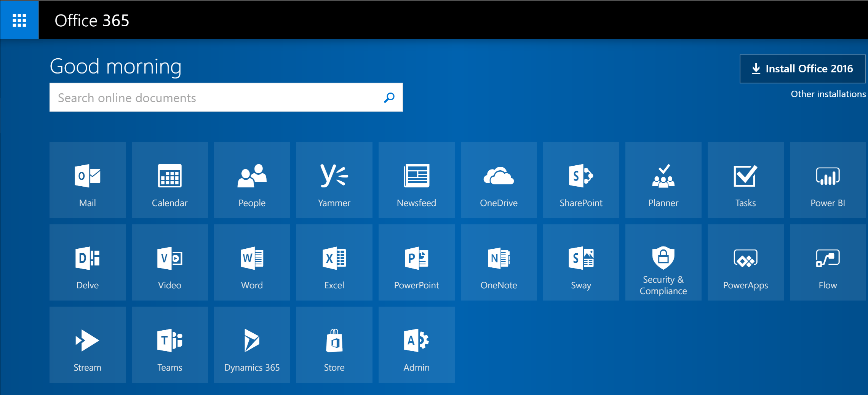Open Security & Compliance

coord(663,263)
